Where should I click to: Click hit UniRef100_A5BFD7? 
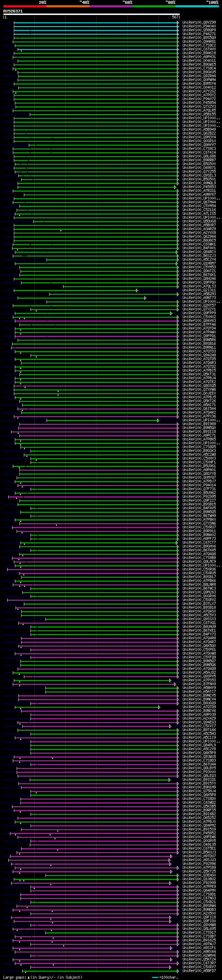coord(199,971)
